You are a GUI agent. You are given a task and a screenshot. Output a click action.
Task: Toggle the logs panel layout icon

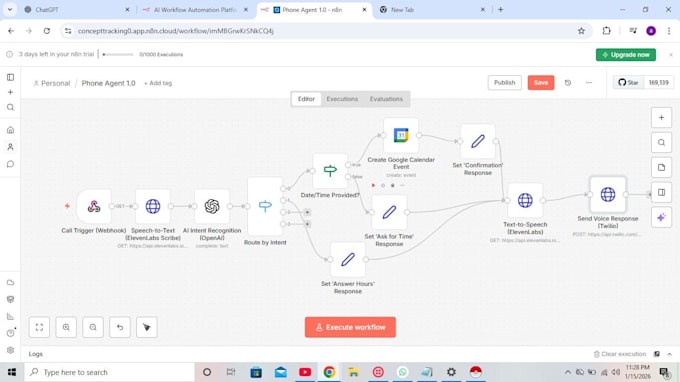[x=657, y=354]
